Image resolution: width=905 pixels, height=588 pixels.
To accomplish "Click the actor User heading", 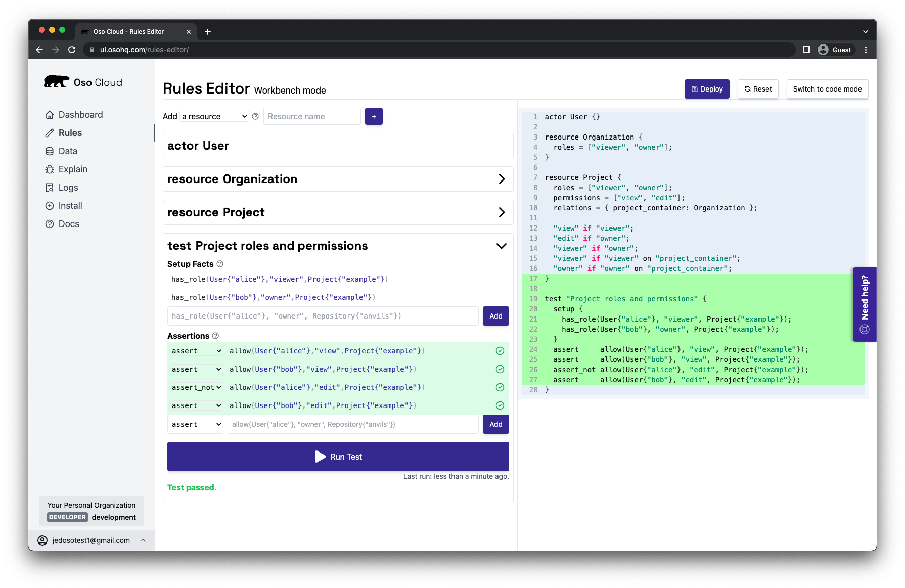I will [198, 146].
